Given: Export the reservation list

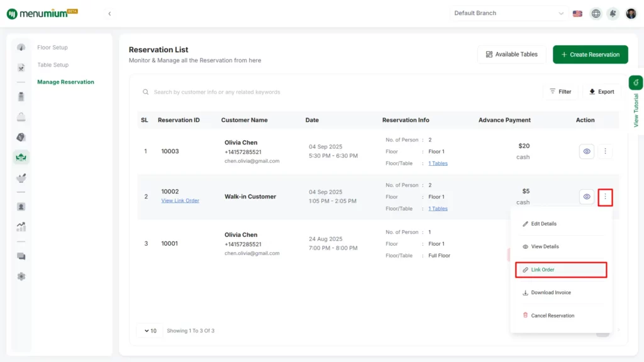Looking at the screenshot, I should (x=602, y=92).
